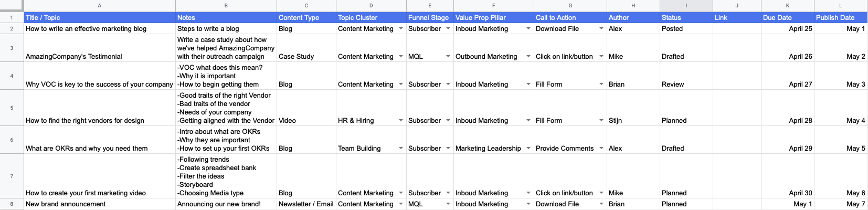Open Call to Action dropdown for row 7
The width and height of the screenshot is (868, 210).
[x=601, y=193]
